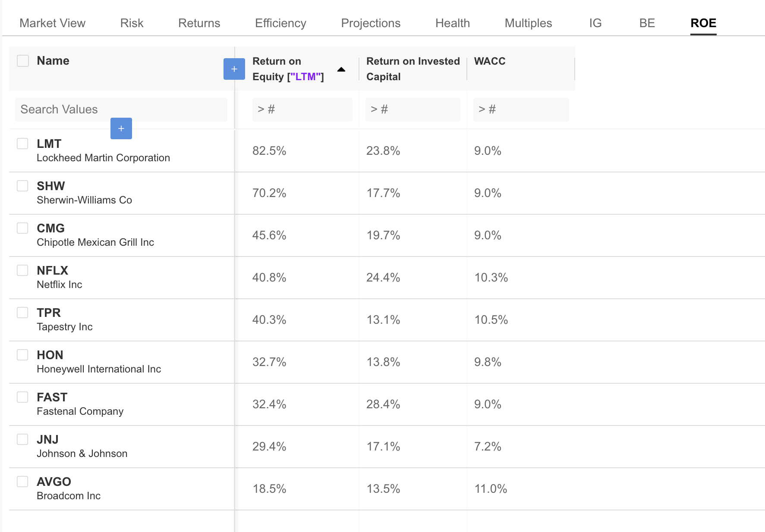
Task: Toggle the select-all checkbox next to Name
Action: [23, 61]
